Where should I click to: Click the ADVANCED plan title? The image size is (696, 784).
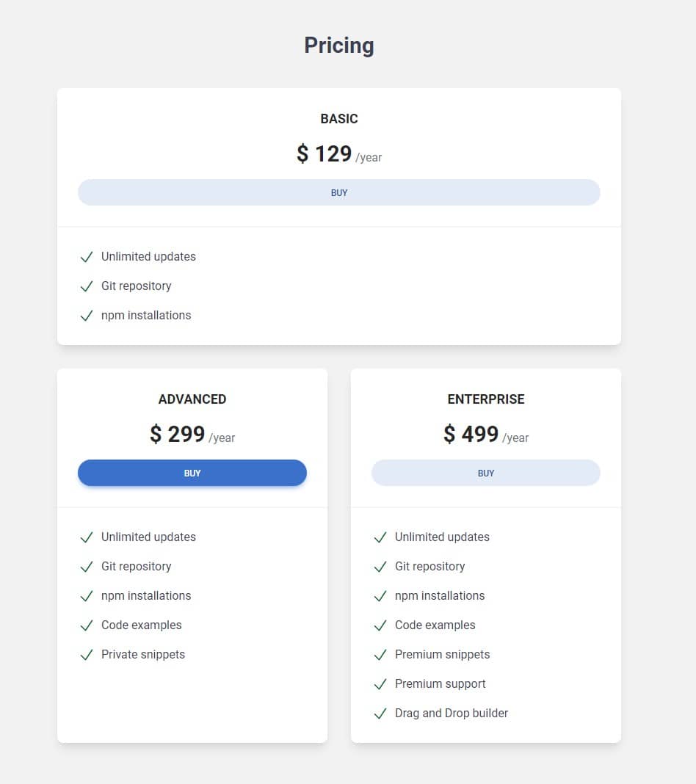192,399
